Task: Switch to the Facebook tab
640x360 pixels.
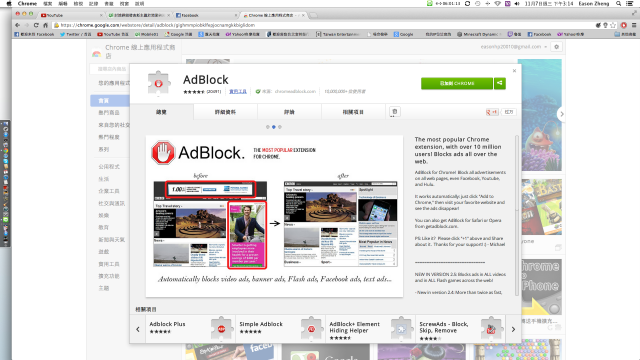Action: 206,15
